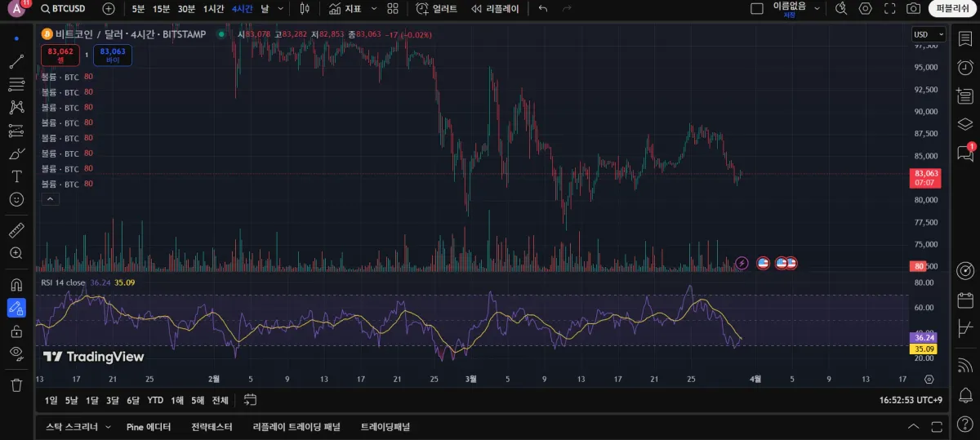Screen dimensions: 980x440
Task: Collapse the indicator legend list chevron
Action: coord(50,198)
